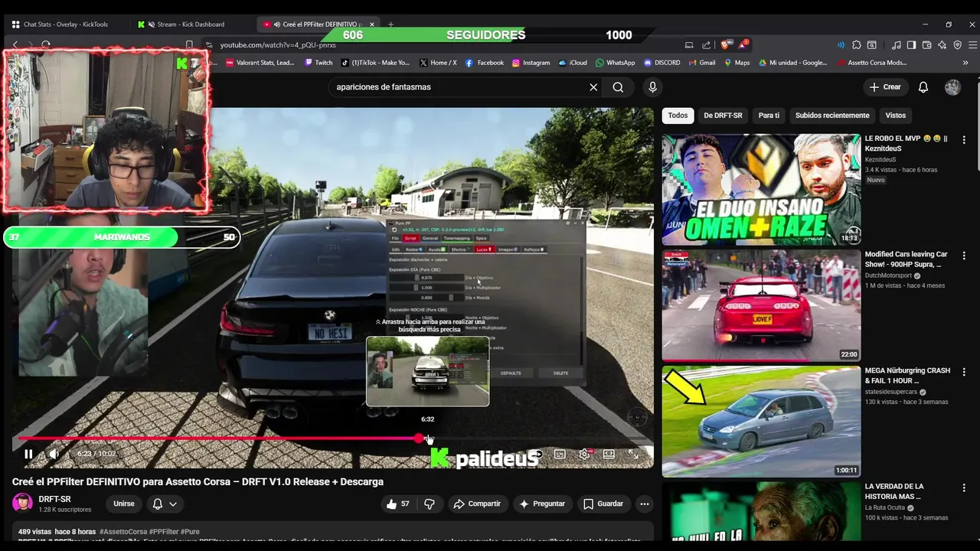This screenshot has width=980, height=551.
Task: Select the Todos filter chip
Action: pos(678,116)
